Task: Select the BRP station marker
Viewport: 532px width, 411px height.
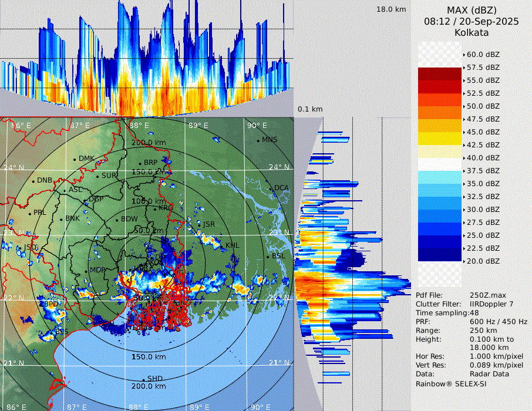Action: 140,163
